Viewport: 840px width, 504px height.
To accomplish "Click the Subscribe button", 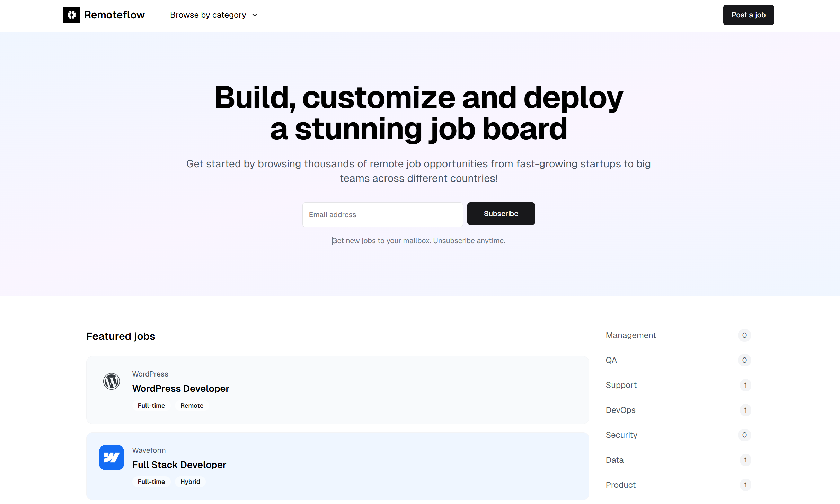I will click(501, 213).
